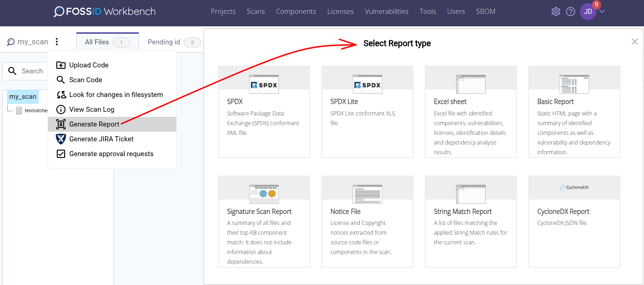Select the Basic Report card
Image resolution: width=644 pixels, height=285 pixels.
[574, 111]
